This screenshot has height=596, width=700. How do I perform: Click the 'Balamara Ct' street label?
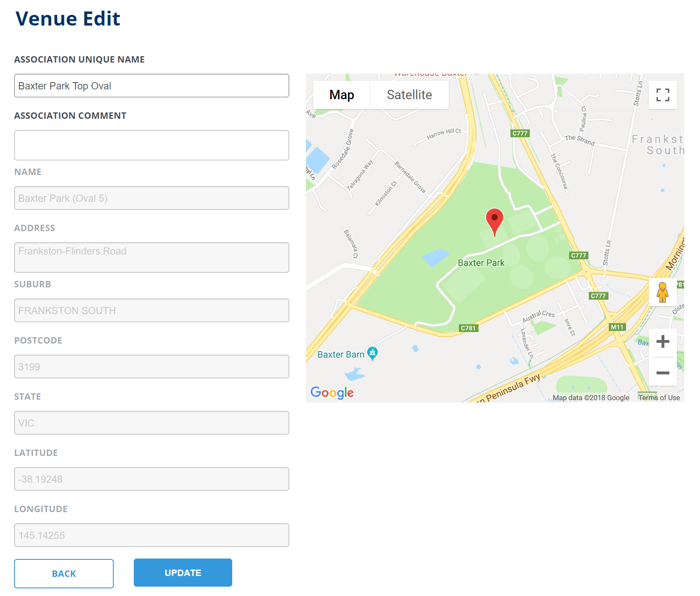[x=351, y=244]
